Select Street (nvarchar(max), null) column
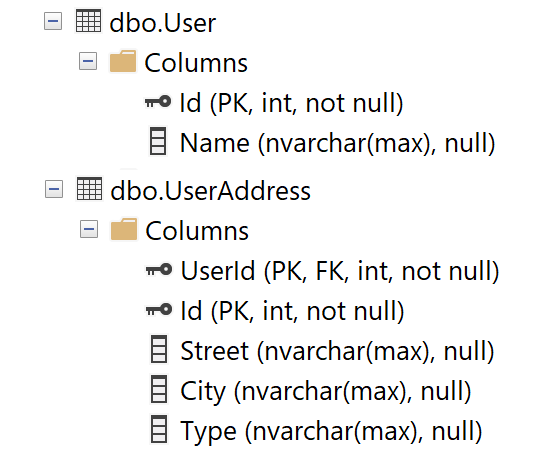 click(x=337, y=351)
